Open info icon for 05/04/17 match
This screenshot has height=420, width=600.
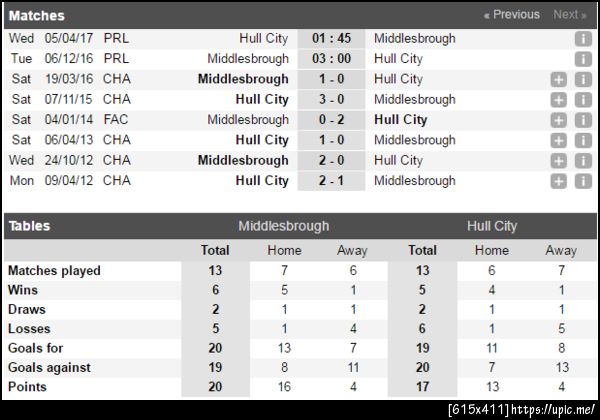coord(583,38)
